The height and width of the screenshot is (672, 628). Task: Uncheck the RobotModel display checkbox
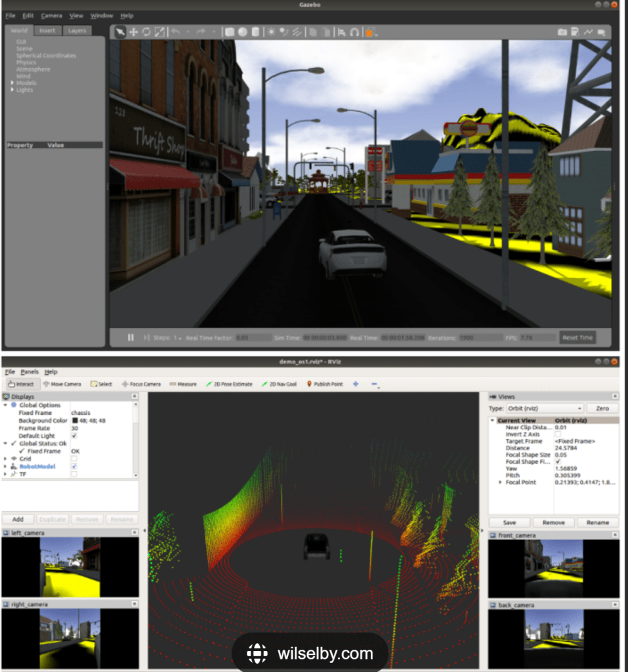(74, 467)
